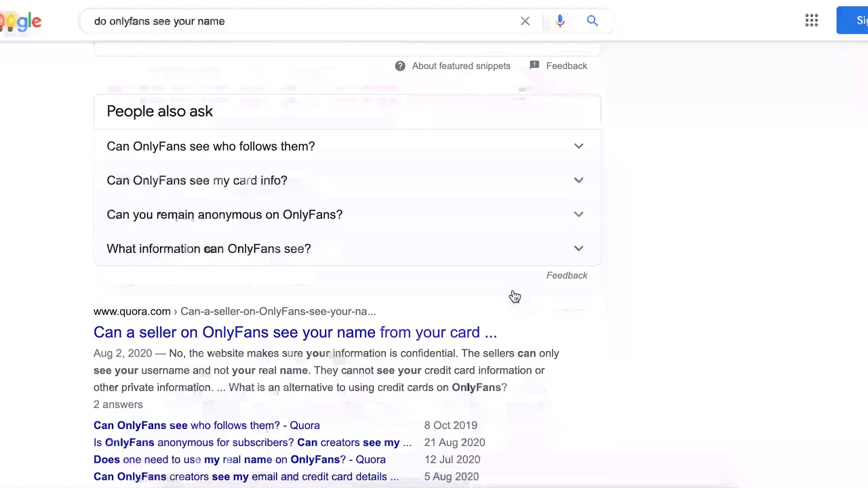Open the Google apps grid icon

point(812,21)
